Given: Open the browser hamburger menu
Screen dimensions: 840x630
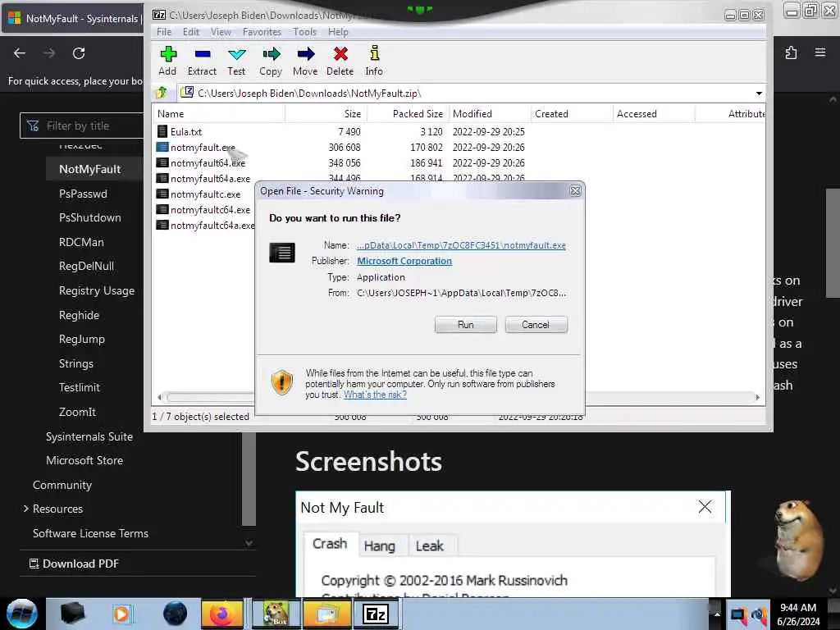Looking at the screenshot, I should coord(820,52).
